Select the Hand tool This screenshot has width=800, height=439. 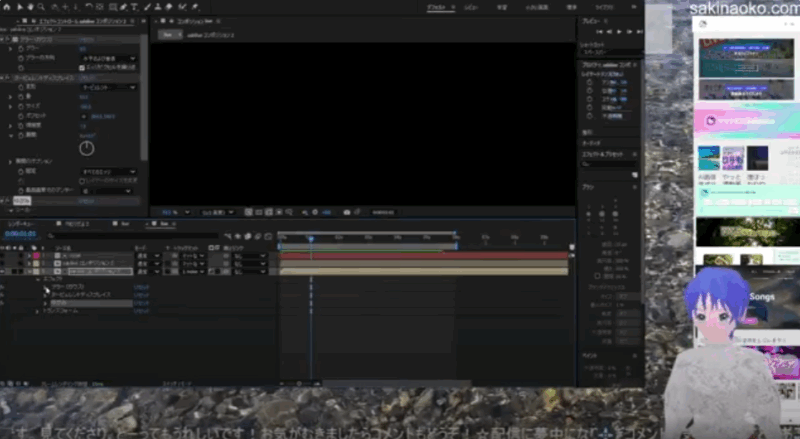click(x=29, y=6)
